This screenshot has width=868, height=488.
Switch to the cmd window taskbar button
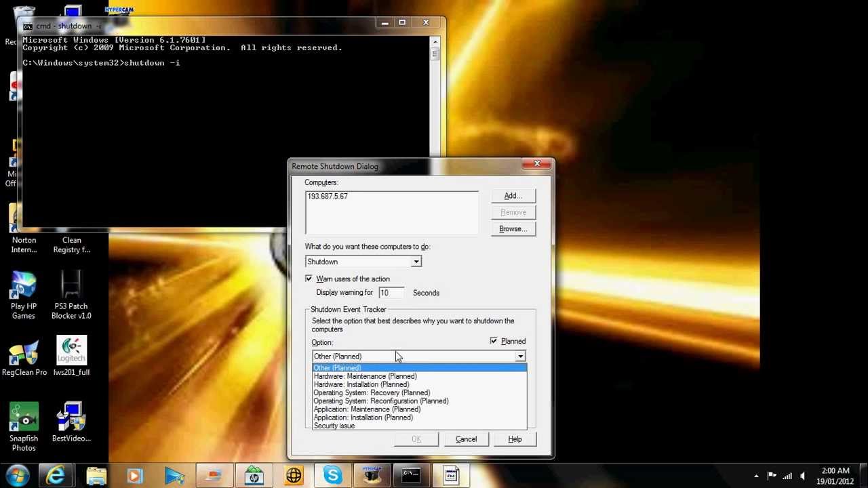(412, 476)
